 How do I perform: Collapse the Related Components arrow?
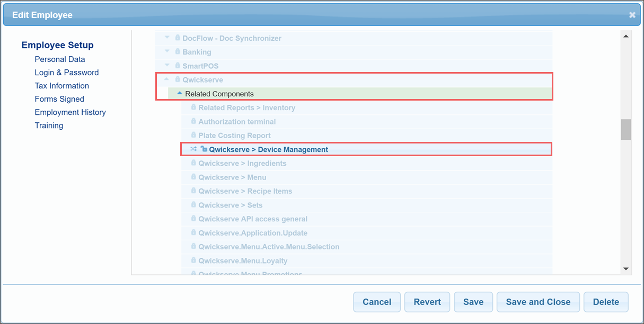pos(180,94)
